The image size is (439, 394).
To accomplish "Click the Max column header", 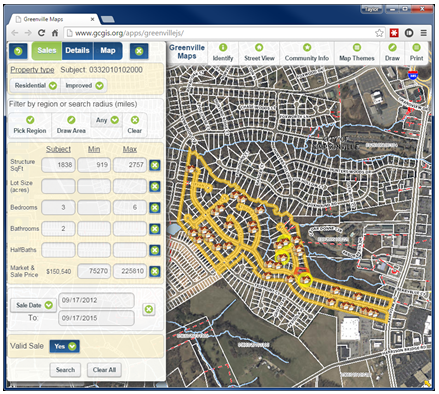I will (x=130, y=149).
